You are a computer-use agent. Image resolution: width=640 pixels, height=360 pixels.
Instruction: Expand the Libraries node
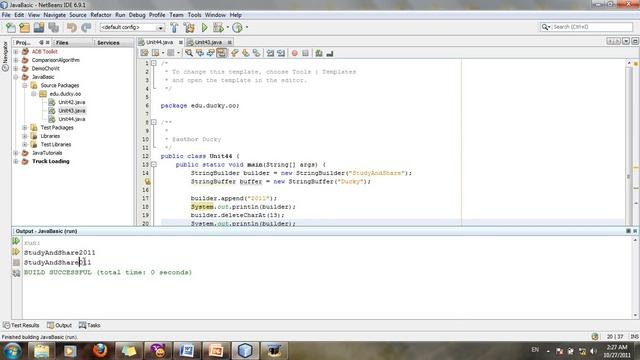click(x=24, y=136)
